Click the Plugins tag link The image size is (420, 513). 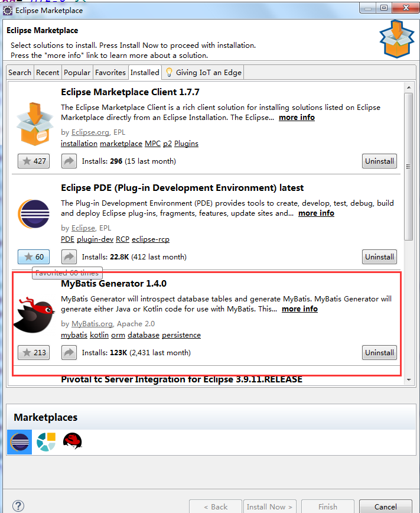[x=186, y=143]
